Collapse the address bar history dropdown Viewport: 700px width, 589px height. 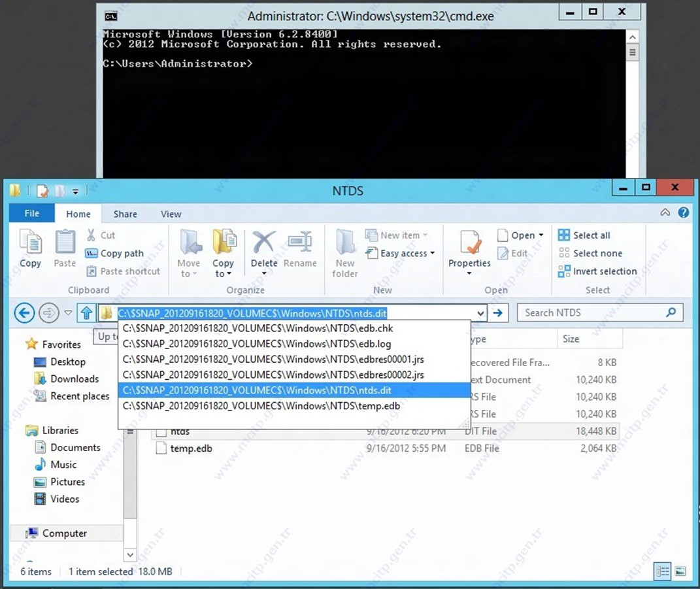tap(480, 313)
